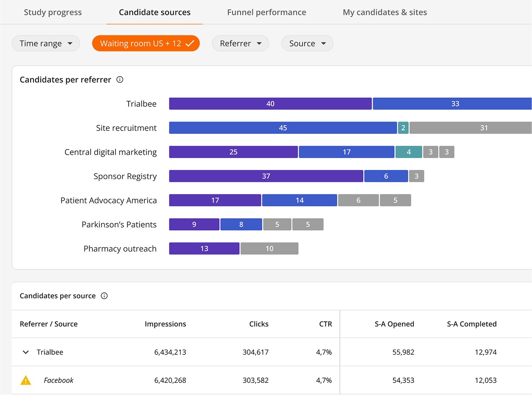
Task: Open the Time range dropdown
Action: tap(46, 44)
